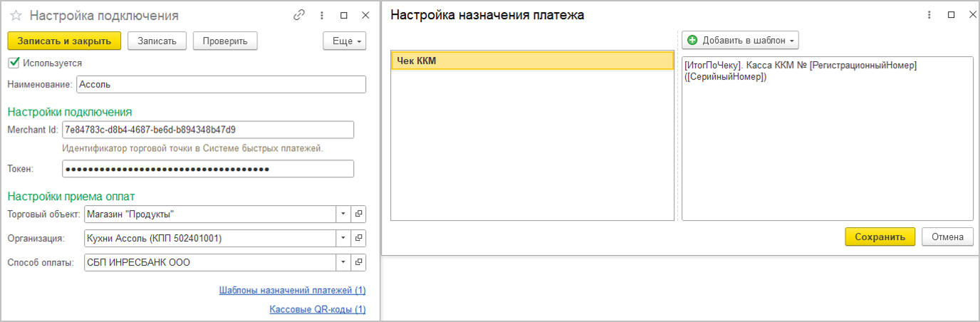Open Кассовые QR-коды link
Screen dimensions: 980x322
(x=317, y=309)
